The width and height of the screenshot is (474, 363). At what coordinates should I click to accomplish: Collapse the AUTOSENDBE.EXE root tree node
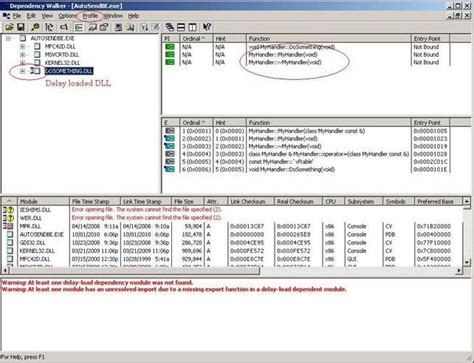tap(8, 38)
